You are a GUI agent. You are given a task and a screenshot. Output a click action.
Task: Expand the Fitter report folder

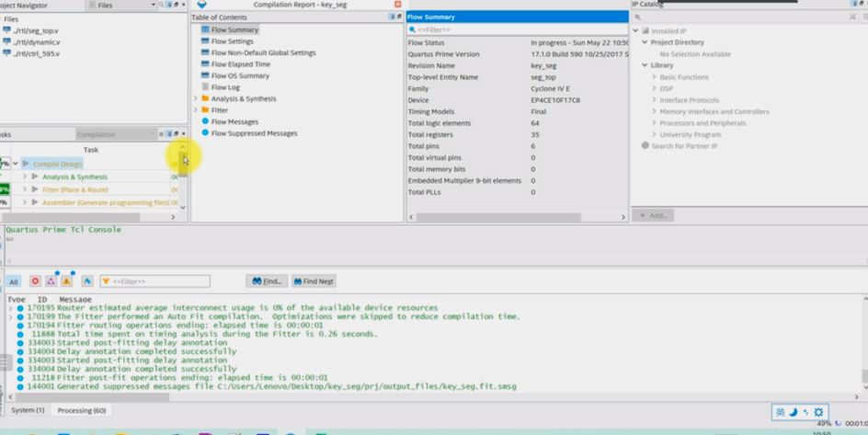[x=195, y=110]
